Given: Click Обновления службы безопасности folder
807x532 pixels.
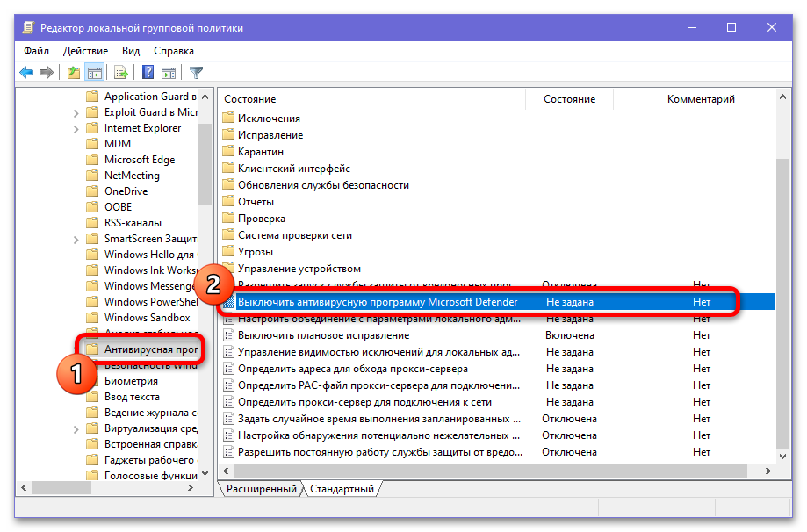Looking at the screenshot, I should click(316, 185).
